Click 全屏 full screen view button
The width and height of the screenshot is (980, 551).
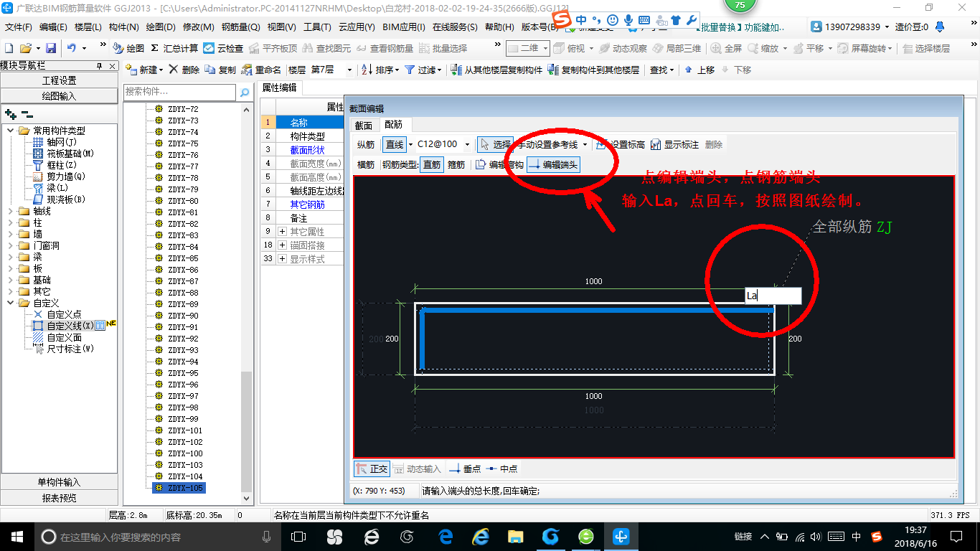(x=727, y=48)
